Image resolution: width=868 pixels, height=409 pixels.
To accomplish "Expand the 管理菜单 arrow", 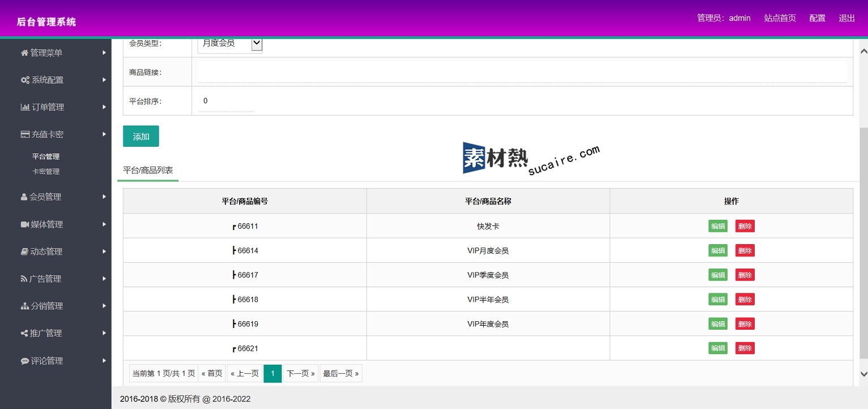I will pyautogui.click(x=104, y=53).
